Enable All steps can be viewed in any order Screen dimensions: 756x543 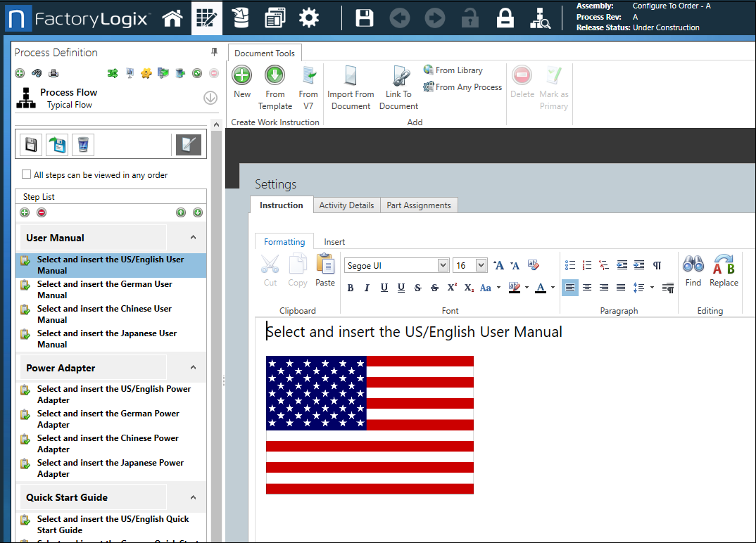pyautogui.click(x=27, y=174)
